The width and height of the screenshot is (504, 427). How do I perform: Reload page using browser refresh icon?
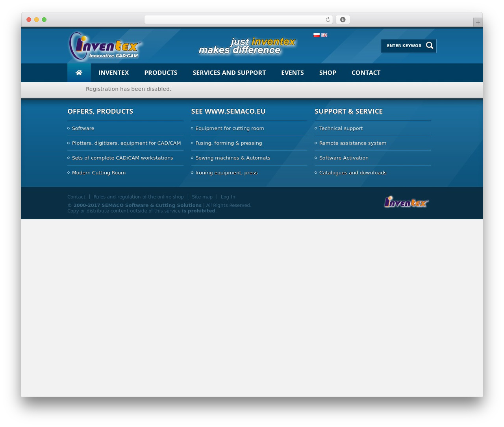(328, 20)
